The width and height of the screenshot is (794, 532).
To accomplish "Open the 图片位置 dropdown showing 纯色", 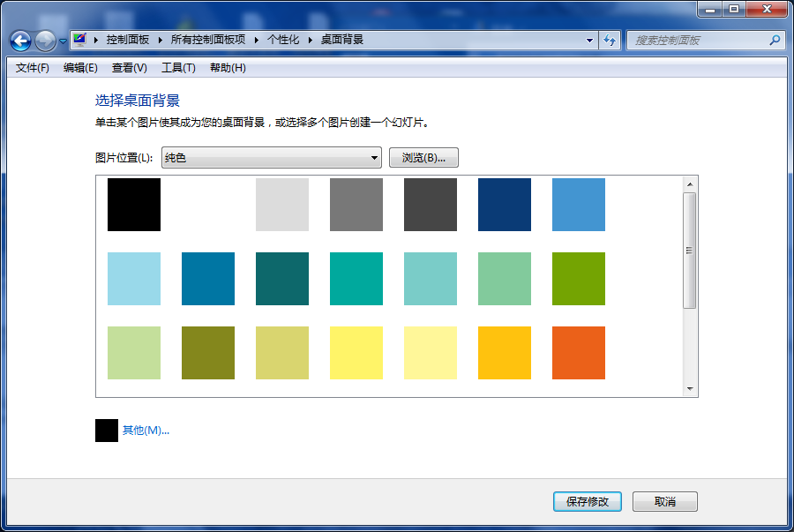I will point(272,157).
